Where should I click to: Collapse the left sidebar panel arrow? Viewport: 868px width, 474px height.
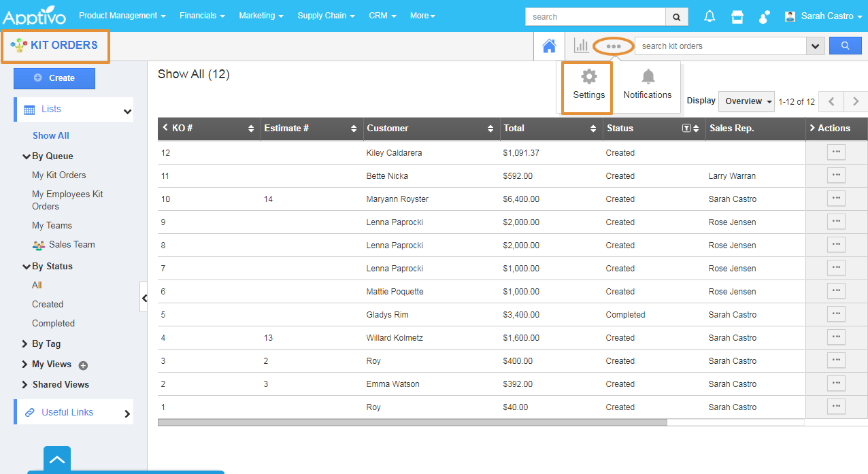click(144, 298)
